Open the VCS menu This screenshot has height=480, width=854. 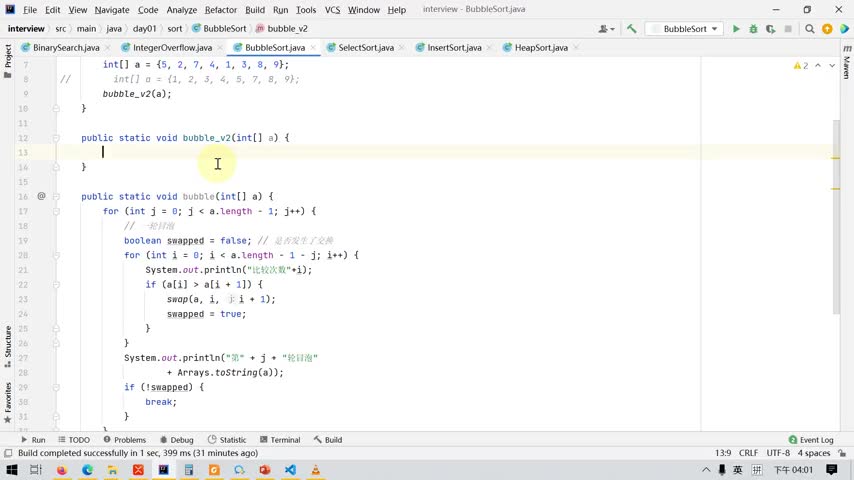pyautogui.click(x=332, y=10)
